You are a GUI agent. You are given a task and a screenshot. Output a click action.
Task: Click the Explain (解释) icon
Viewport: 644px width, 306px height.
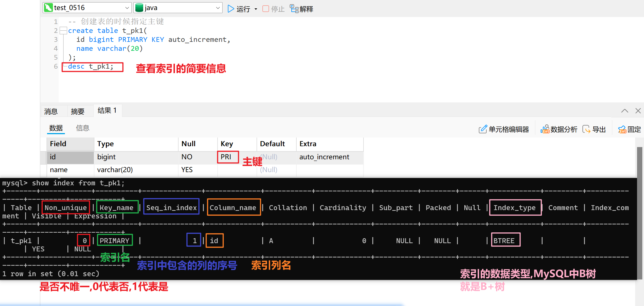(x=294, y=9)
